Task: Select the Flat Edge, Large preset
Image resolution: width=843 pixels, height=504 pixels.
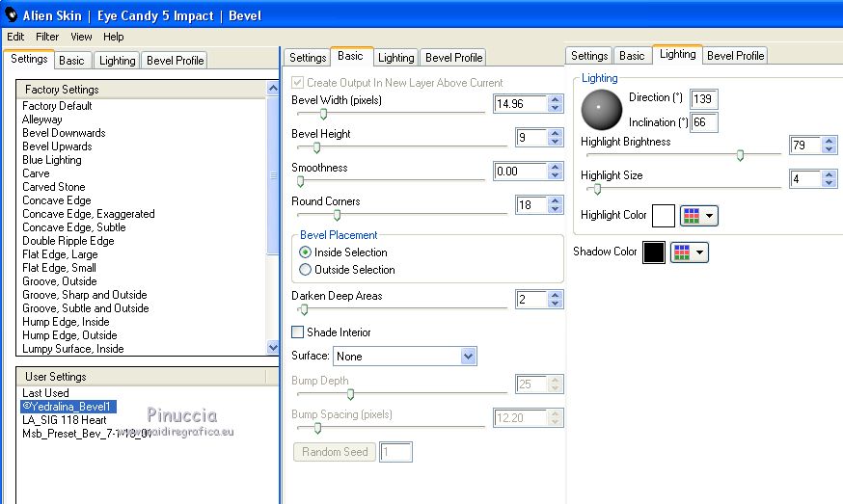Action: 60,254
